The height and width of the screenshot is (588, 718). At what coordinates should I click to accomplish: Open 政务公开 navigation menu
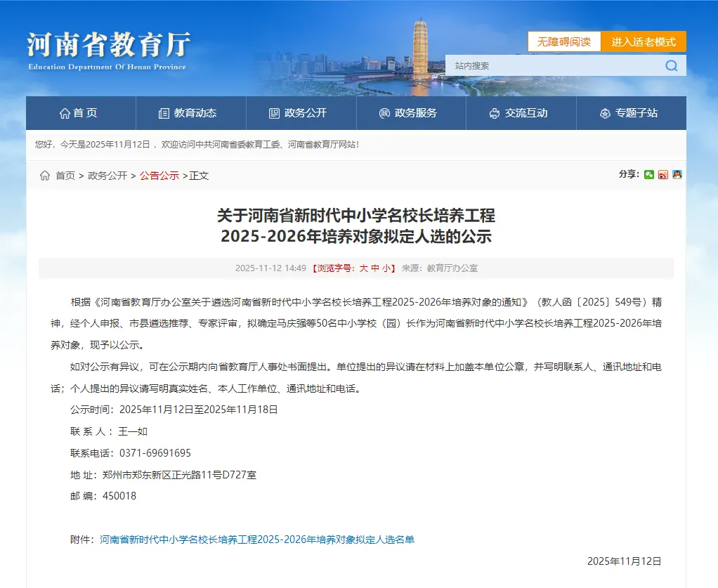tap(299, 113)
